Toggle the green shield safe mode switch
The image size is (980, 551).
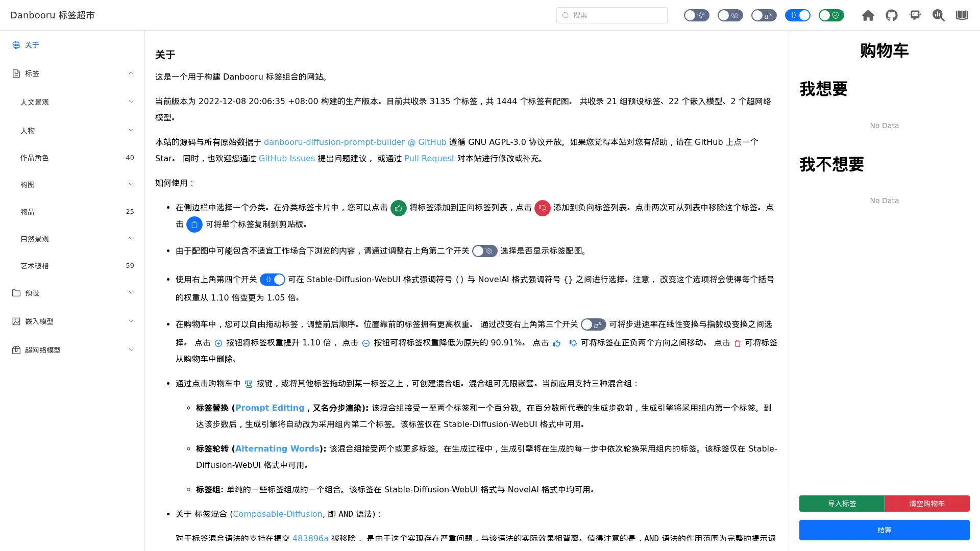pos(831,15)
